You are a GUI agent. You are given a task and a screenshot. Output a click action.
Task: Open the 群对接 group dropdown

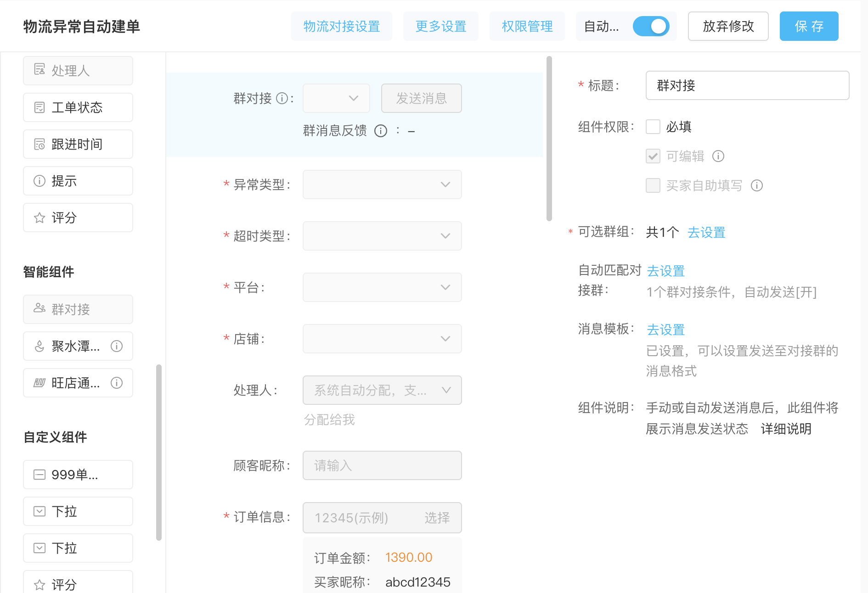coord(336,98)
